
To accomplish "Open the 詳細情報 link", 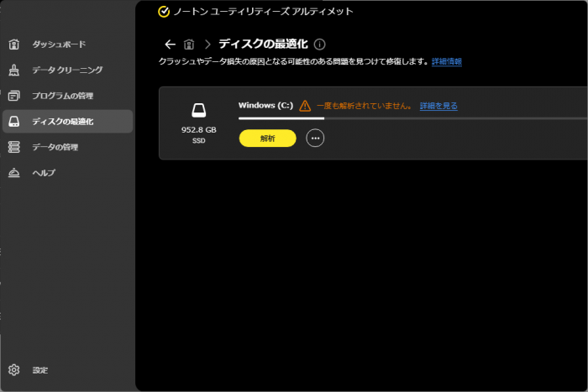I will 447,61.
